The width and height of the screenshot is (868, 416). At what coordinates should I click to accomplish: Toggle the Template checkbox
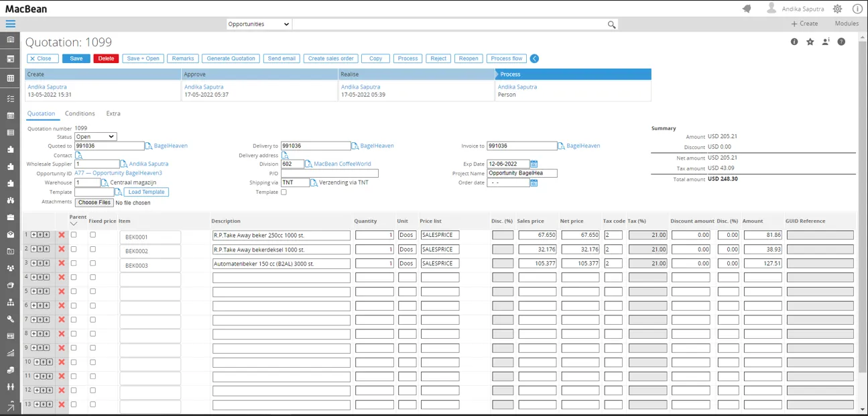[x=284, y=192]
